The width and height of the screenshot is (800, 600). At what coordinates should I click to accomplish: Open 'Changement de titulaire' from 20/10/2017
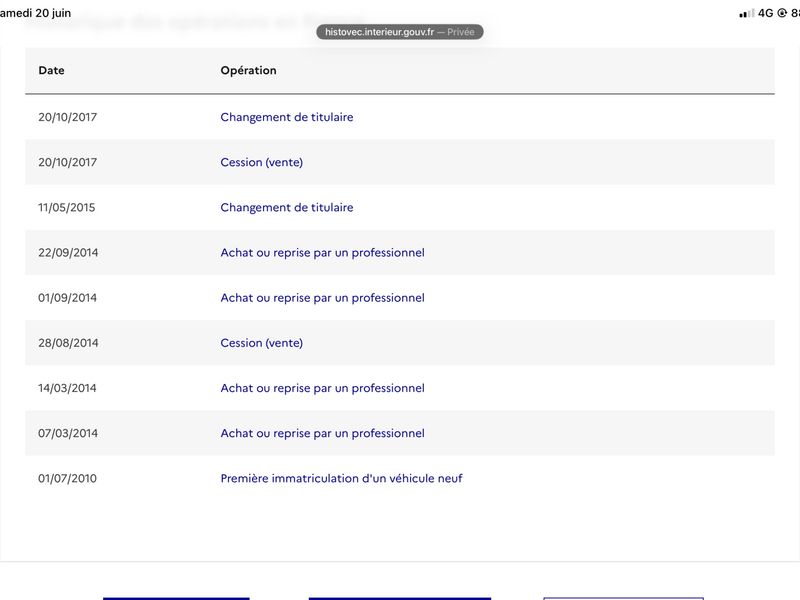287,117
